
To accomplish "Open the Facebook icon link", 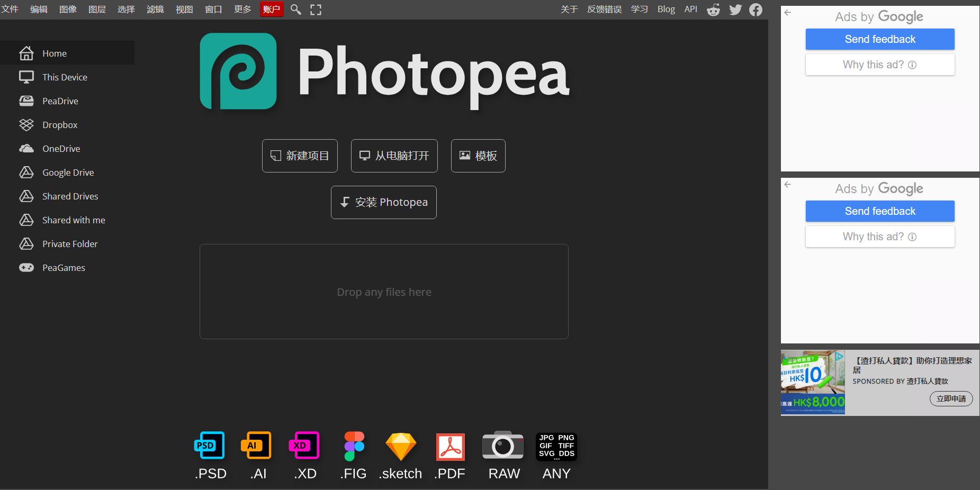I will (756, 10).
